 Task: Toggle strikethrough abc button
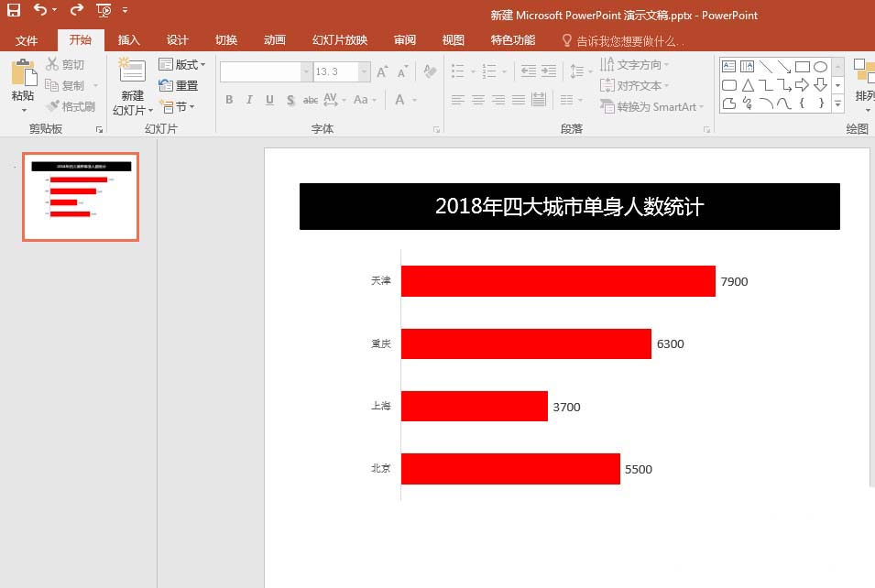click(x=311, y=100)
